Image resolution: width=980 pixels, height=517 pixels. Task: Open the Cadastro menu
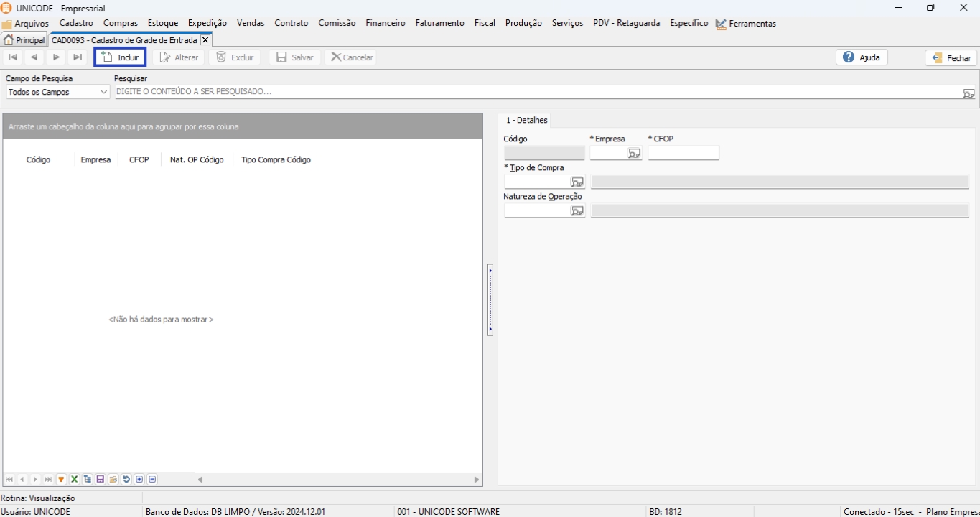click(x=76, y=23)
